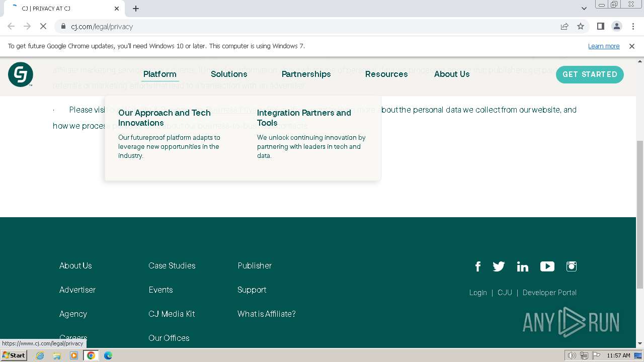View site information padlock icon
The height and width of the screenshot is (362, 644).
tap(63, 26)
